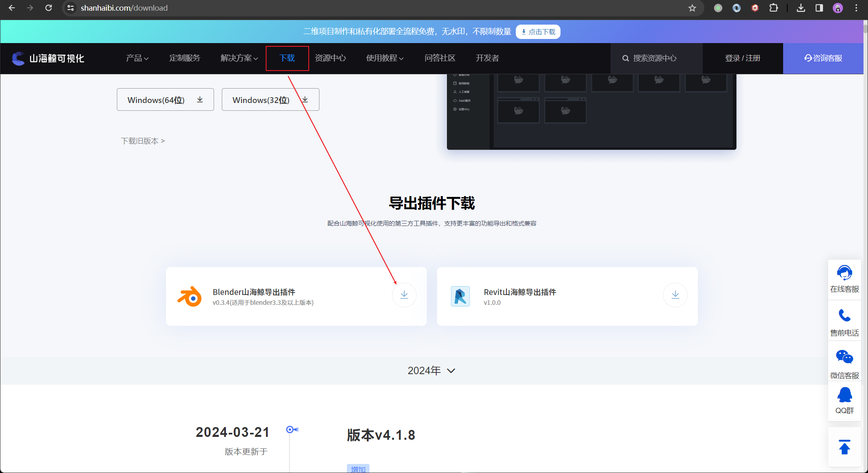Toggle the browser side panel icon
This screenshot has height=473, width=868.
pos(819,8)
